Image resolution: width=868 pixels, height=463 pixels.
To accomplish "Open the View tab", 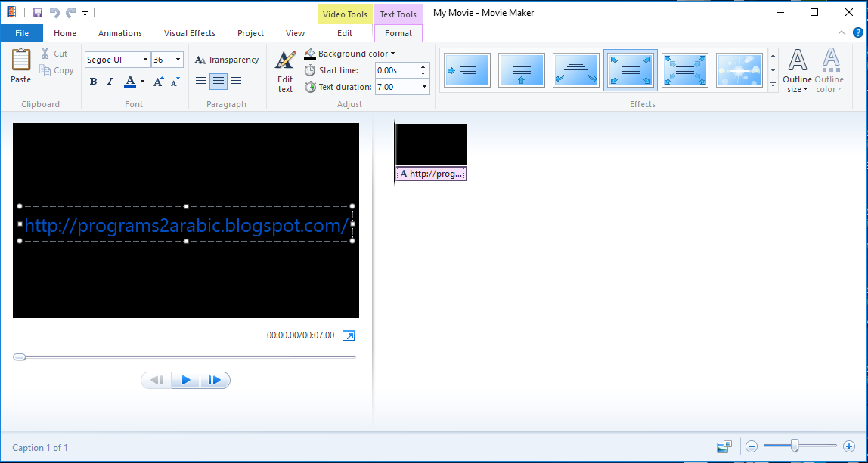I will [295, 33].
